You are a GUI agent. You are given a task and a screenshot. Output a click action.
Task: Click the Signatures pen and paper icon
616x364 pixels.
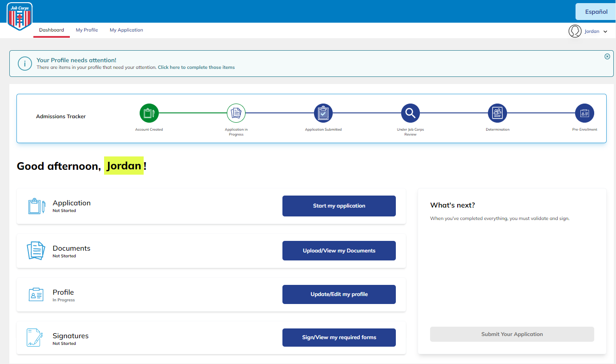click(x=35, y=338)
